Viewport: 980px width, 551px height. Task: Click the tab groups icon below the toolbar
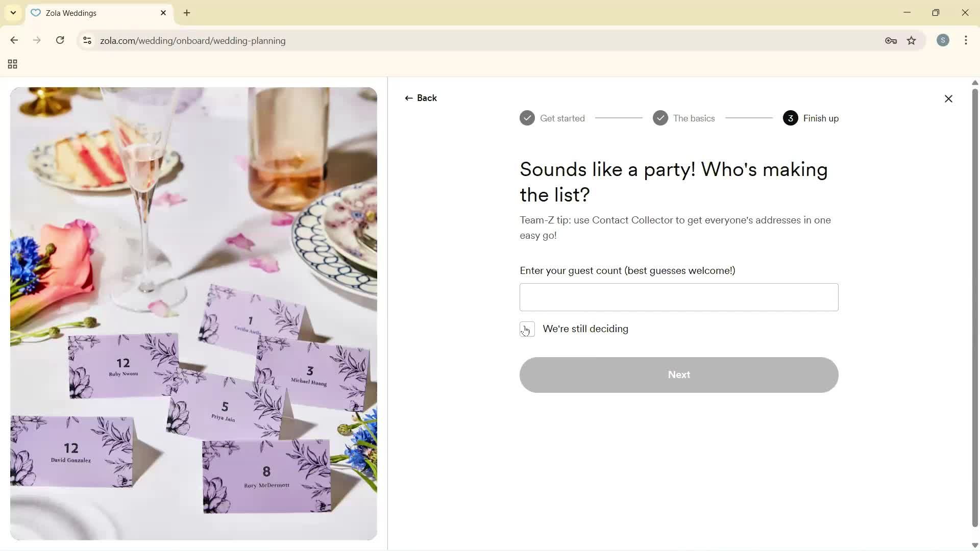12,64
